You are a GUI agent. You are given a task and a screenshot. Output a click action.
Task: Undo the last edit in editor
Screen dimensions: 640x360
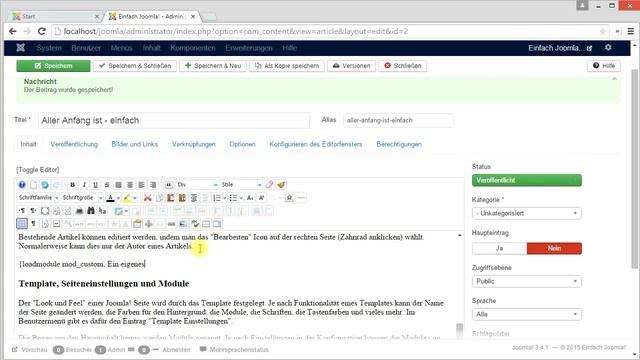(x=44, y=185)
